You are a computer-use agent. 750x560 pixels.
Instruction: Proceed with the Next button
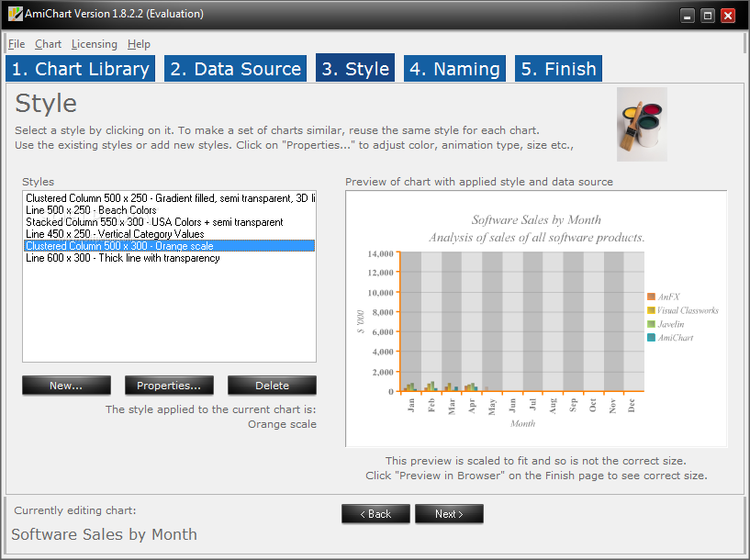(x=449, y=514)
